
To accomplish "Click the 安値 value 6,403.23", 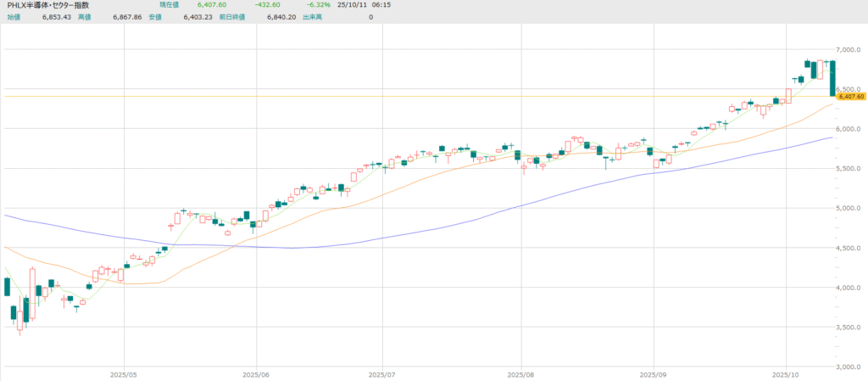I will pyautogui.click(x=189, y=16).
